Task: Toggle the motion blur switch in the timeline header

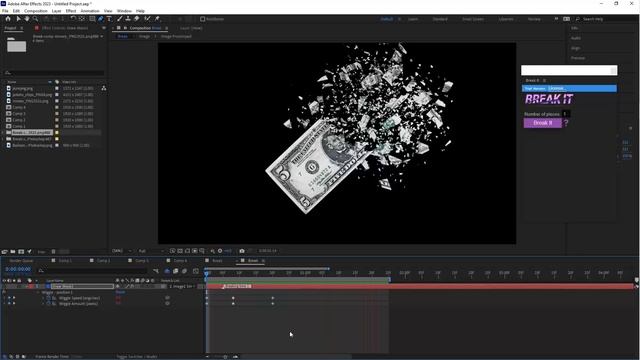Action: 184,271
